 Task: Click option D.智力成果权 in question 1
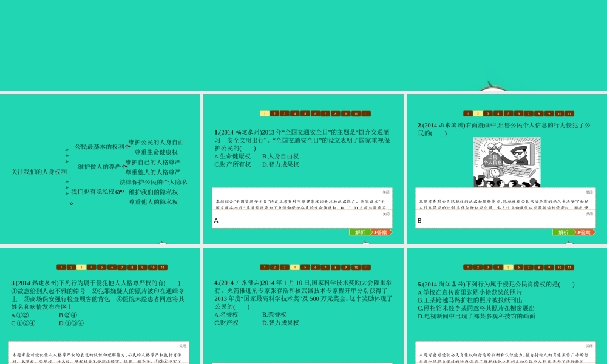[x=280, y=164]
